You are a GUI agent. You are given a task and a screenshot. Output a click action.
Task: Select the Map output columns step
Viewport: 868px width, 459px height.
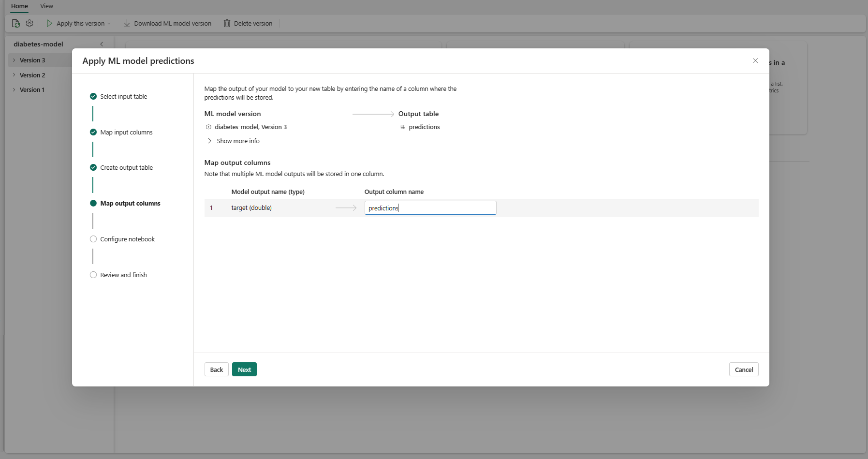pyautogui.click(x=125, y=204)
